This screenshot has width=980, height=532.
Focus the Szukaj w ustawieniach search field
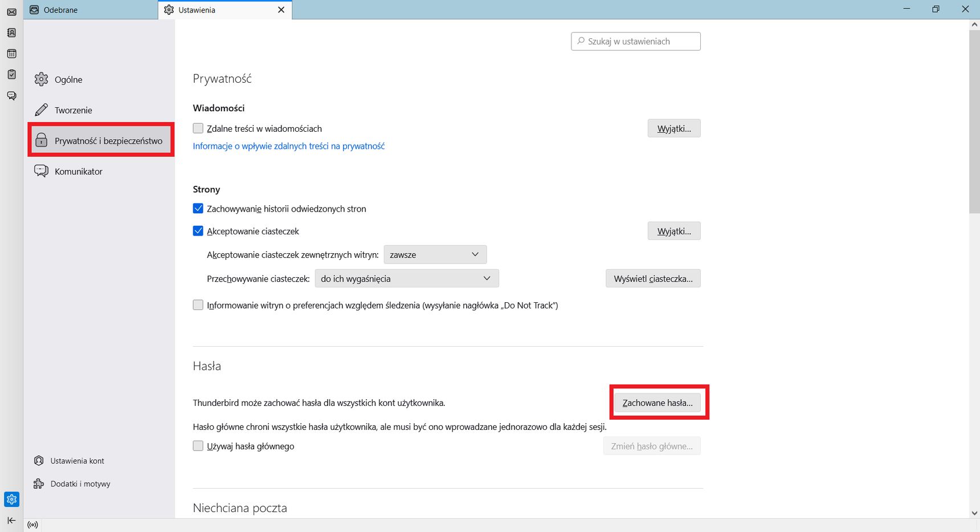(x=636, y=41)
